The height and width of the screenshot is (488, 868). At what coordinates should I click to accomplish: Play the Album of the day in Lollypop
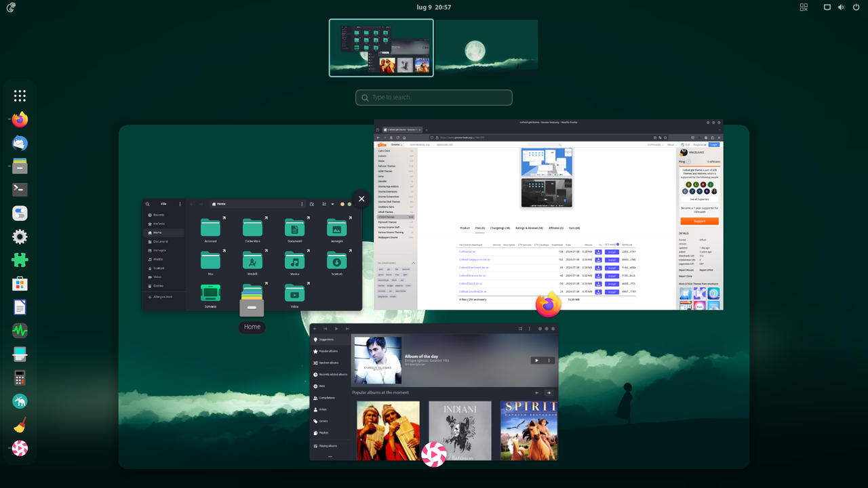[536, 361]
